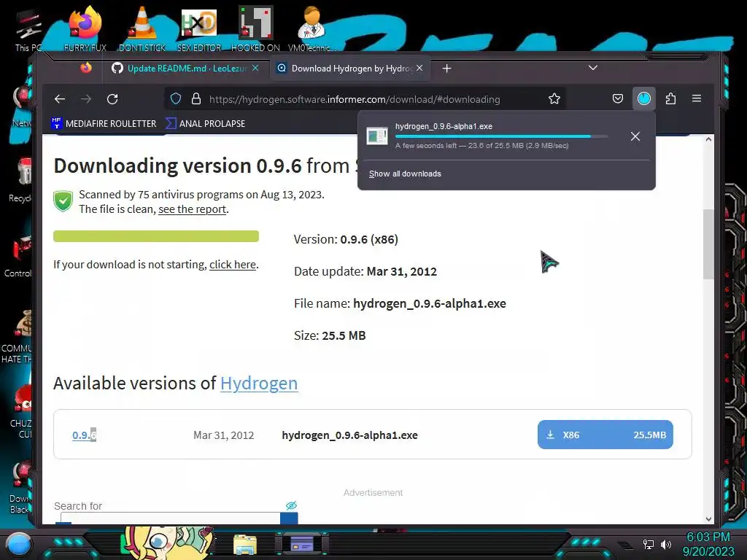The image size is (747, 560).
Task: Open the Save to Pocket icon
Action: coord(617,98)
